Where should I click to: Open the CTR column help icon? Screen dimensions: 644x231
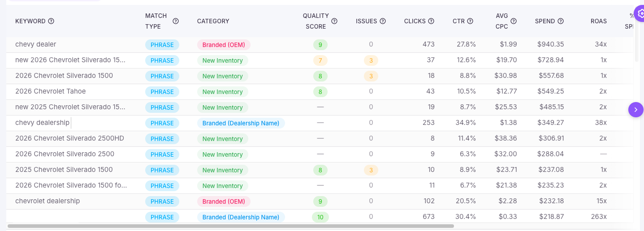pyautogui.click(x=470, y=21)
